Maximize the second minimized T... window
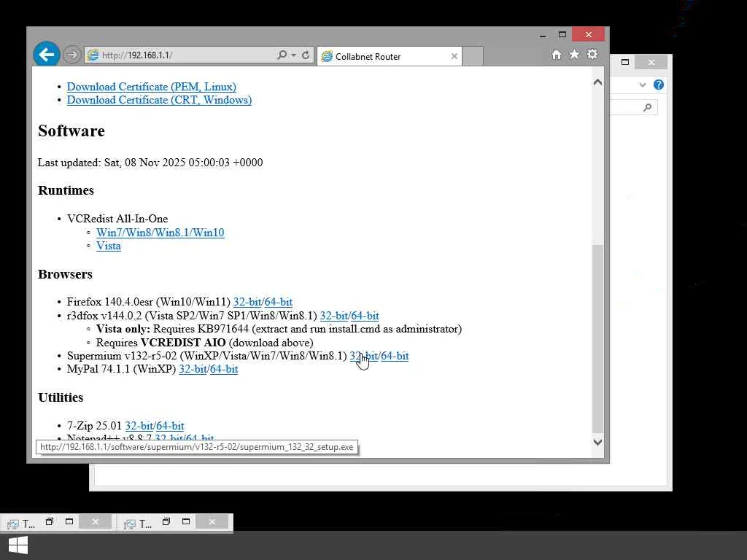The width and height of the screenshot is (747, 560). tap(186, 521)
